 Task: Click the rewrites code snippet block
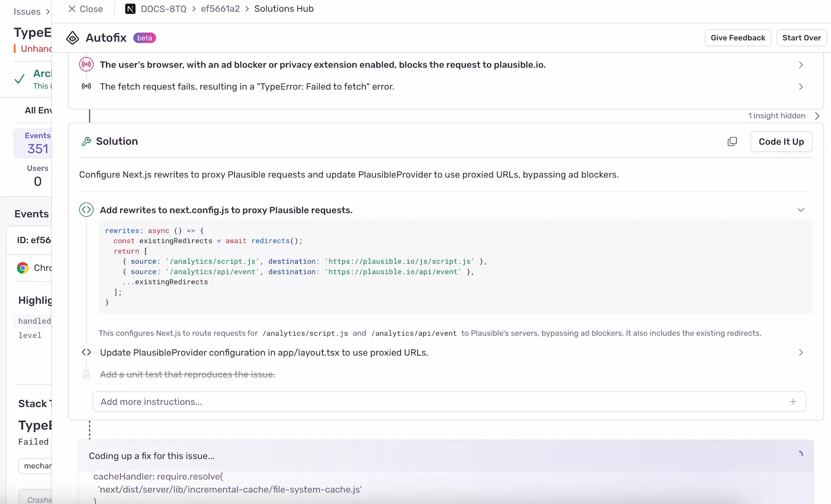[x=456, y=266]
